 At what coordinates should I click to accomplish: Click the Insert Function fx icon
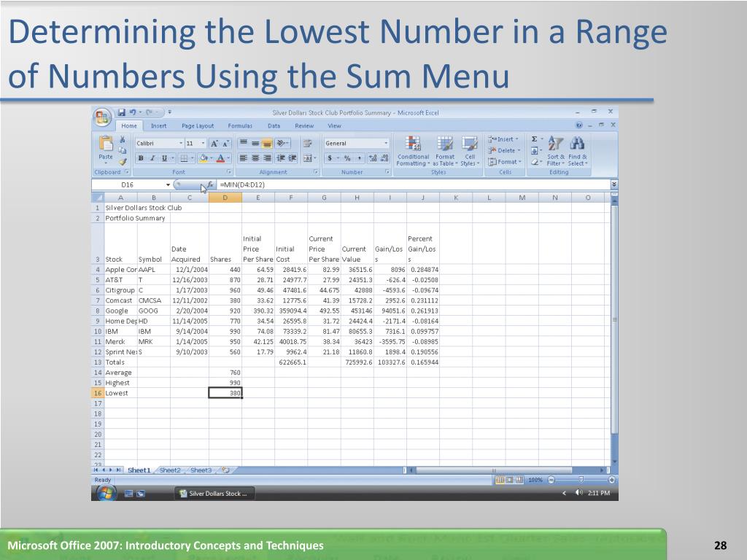click(210, 184)
